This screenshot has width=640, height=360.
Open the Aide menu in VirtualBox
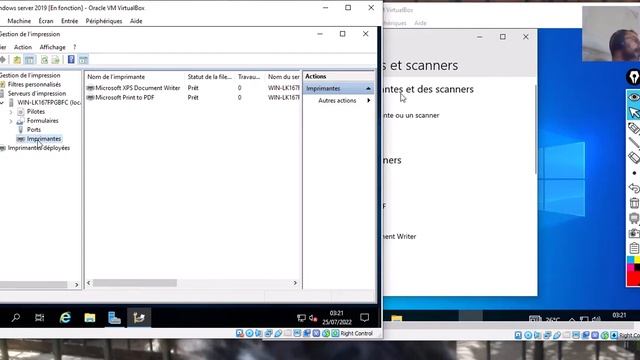(x=136, y=21)
